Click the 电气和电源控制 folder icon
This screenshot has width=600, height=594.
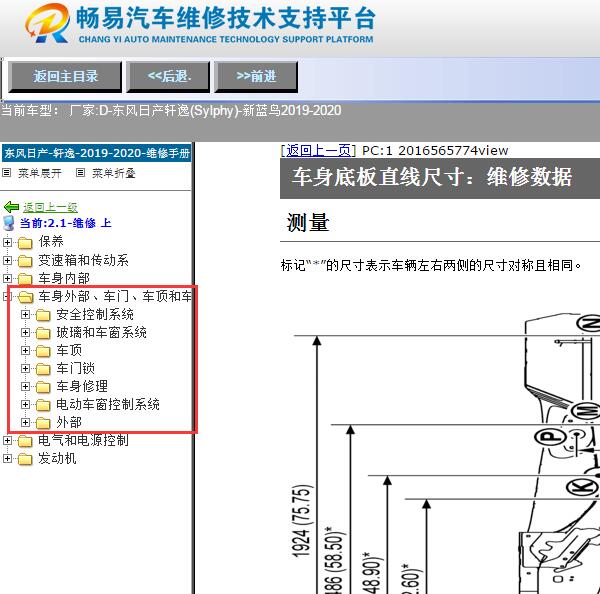pos(25,441)
